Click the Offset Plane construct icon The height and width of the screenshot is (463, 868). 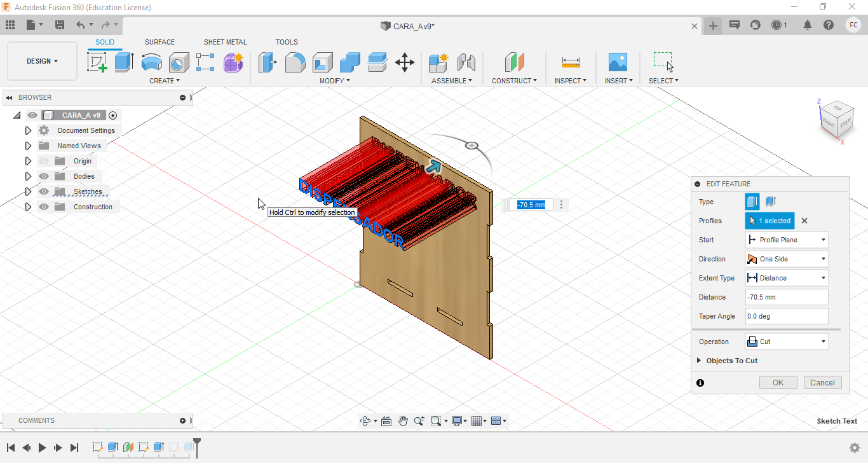pyautogui.click(x=515, y=62)
